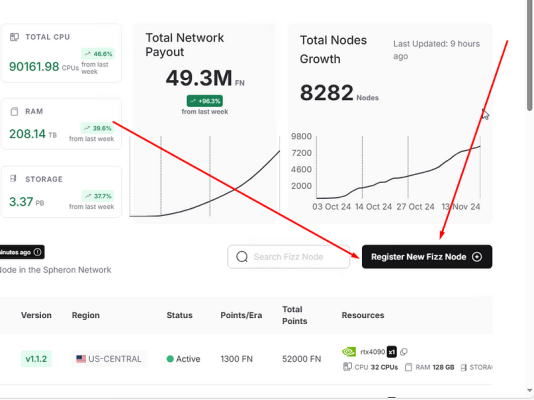This screenshot has width=534, height=400.
Task: Click the Status column header
Action: (x=179, y=315)
